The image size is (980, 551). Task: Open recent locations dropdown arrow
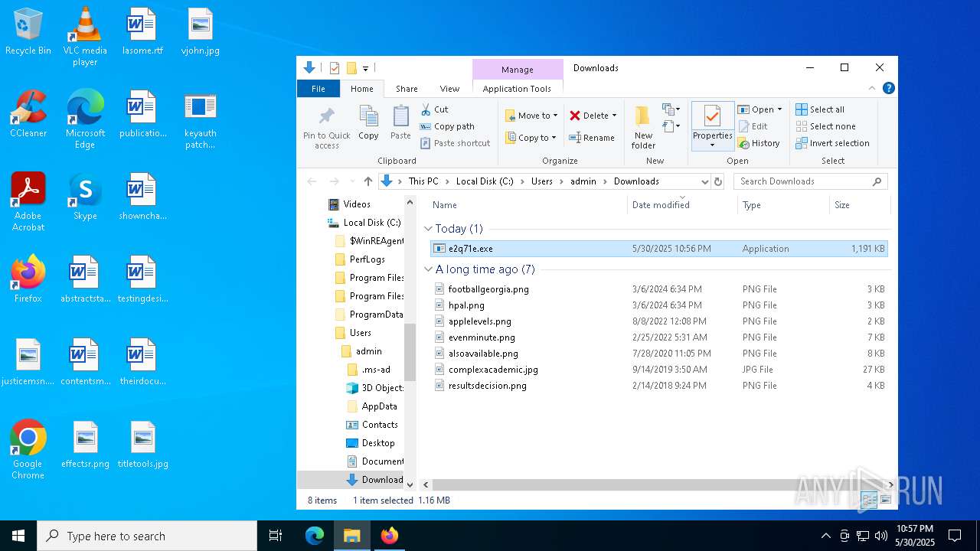(x=351, y=181)
